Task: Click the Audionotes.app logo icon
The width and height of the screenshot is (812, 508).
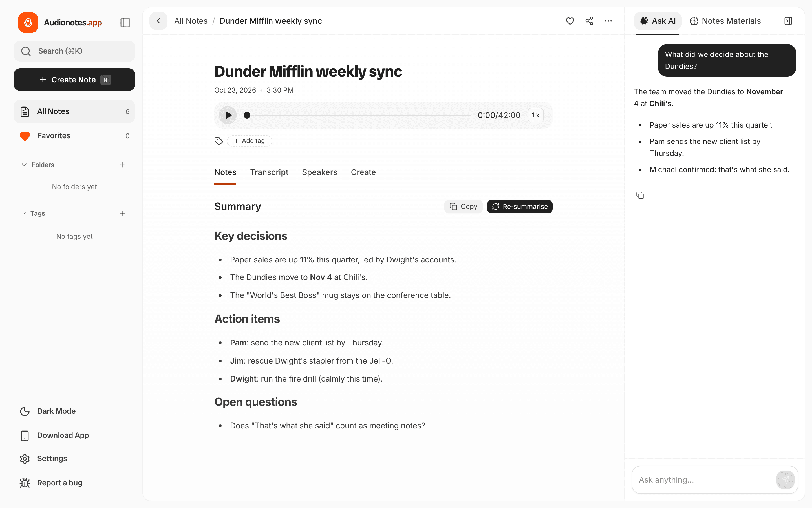Action: coord(28,23)
